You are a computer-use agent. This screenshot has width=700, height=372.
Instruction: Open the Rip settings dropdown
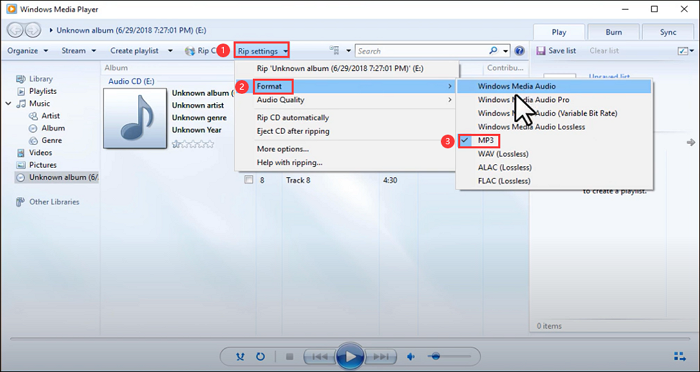click(x=262, y=51)
